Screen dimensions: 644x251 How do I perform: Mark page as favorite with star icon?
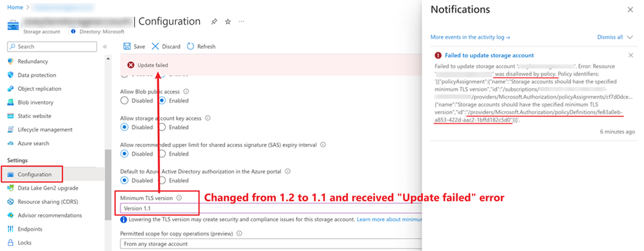[x=228, y=21]
